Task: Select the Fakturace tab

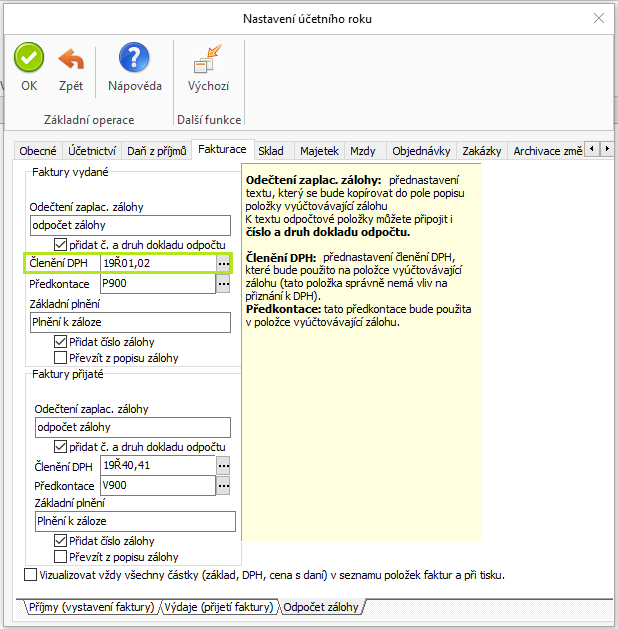Action: (222, 149)
